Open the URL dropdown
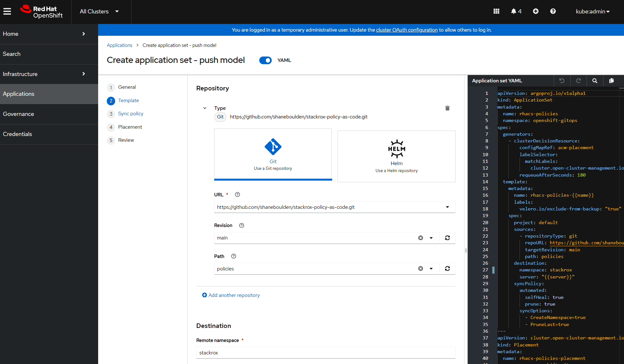This screenshot has height=364, width=624. [448, 207]
